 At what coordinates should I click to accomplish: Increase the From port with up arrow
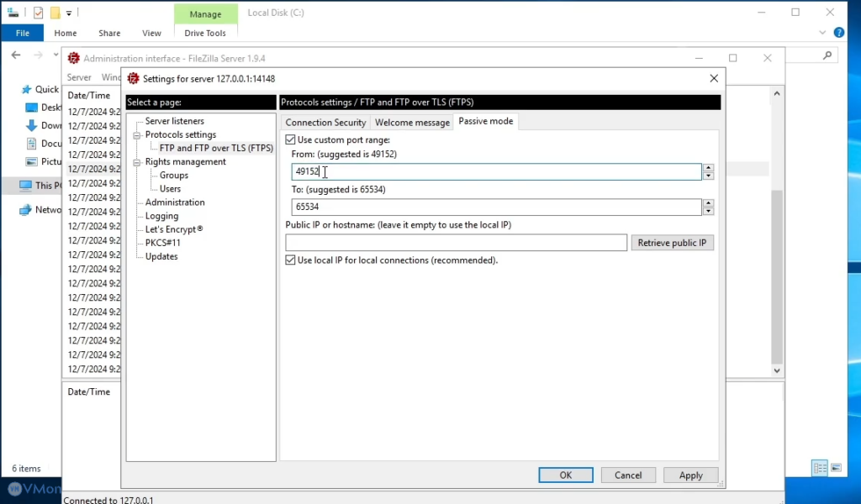click(x=708, y=168)
